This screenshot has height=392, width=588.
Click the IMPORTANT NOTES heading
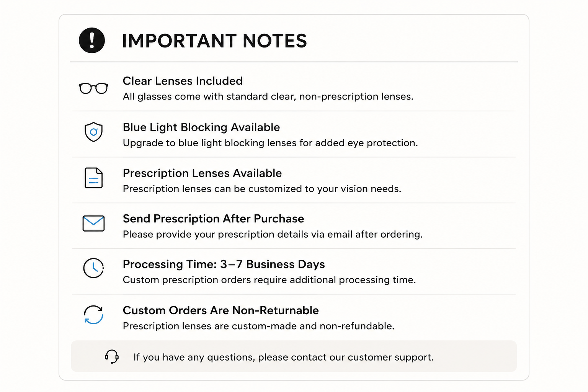214,41
